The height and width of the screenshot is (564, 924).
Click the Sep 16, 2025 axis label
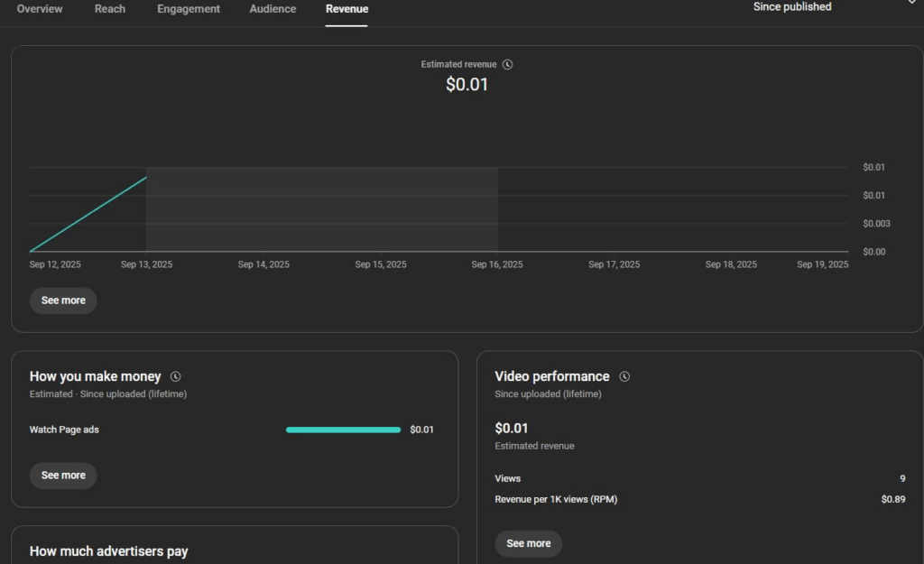pyautogui.click(x=496, y=264)
